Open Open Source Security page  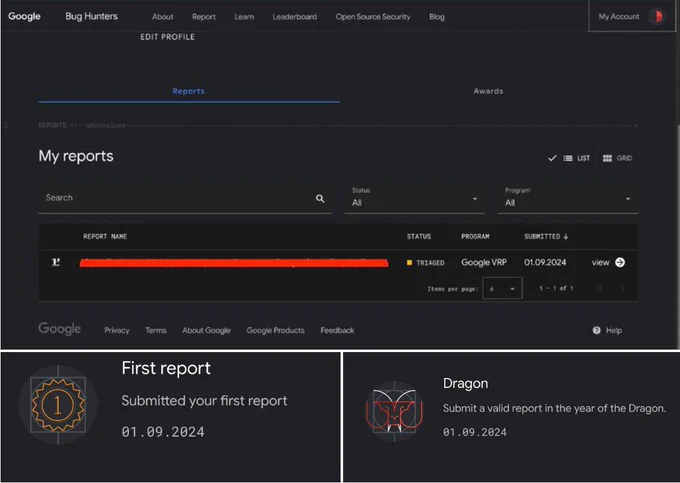(373, 17)
